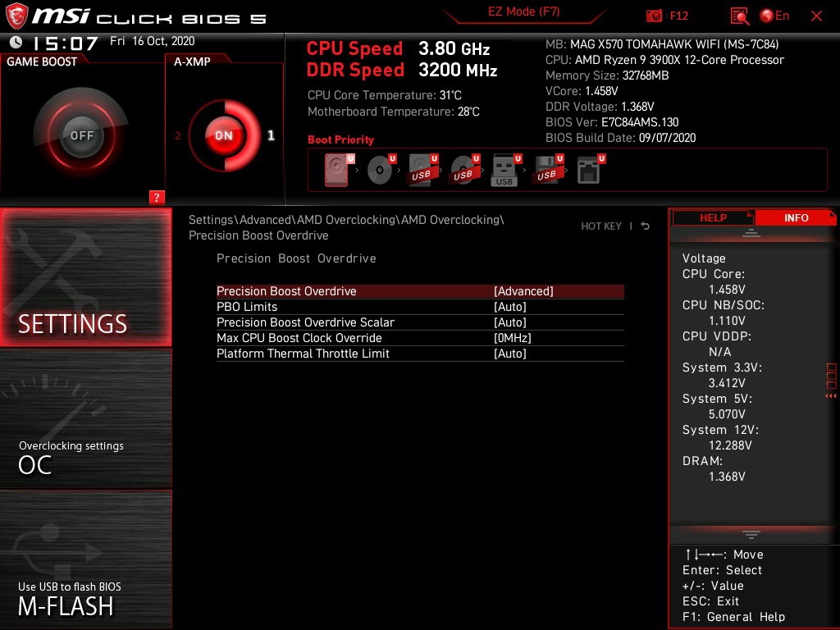The height and width of the screenshot is (630, 840).
Task: Select the USB key boot device icon
Action: [504, 171]
